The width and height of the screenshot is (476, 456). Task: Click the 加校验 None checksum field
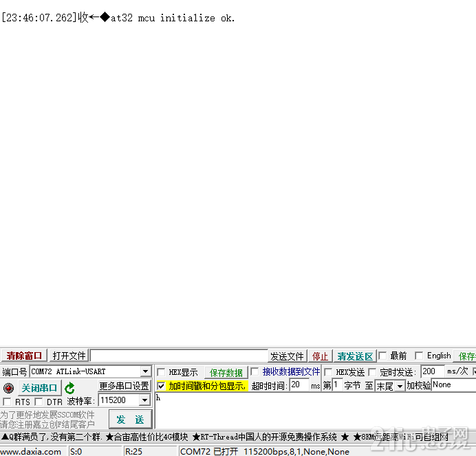[453, 385]
